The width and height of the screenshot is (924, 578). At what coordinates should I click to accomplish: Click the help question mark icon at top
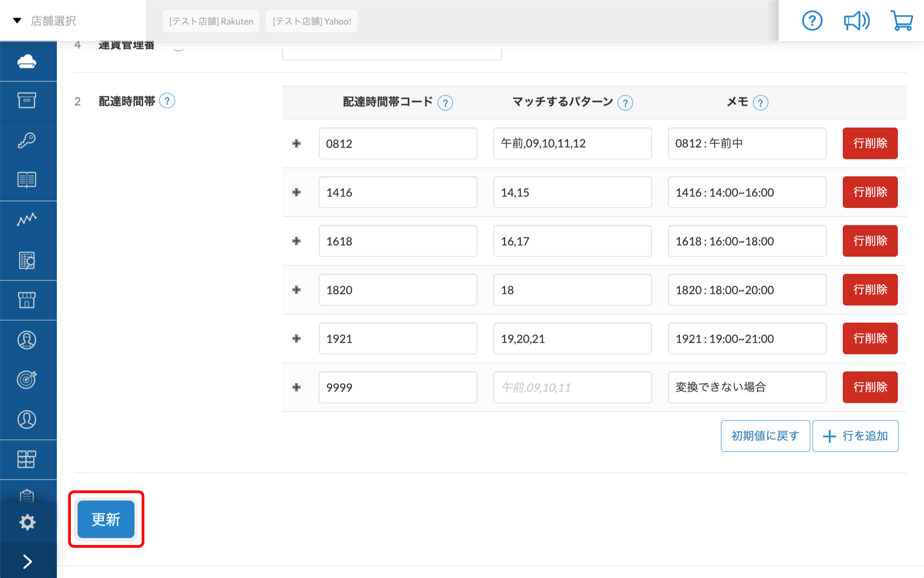pyautogui.click(x=812, y=20)
